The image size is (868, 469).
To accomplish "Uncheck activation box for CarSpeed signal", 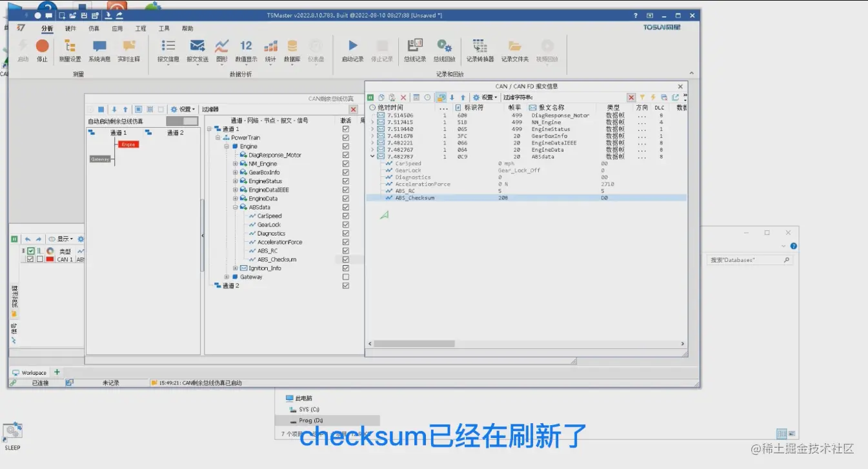I will tap(346, 216).
